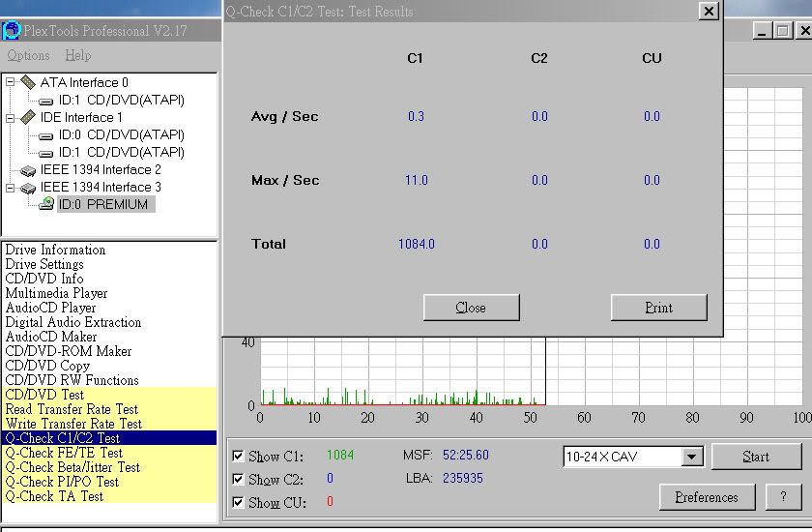Select ID:0 CD/DVD(ATAPI) under IDE Interface
The height and width of the screenshot is (532, 812).
(x=121, y=134)
